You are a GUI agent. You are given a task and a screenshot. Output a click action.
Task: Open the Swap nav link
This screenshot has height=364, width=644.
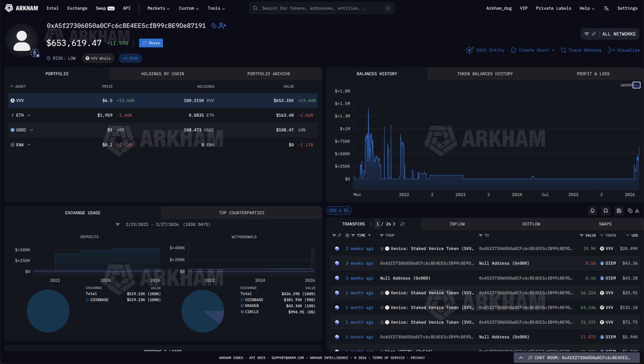click(x=105, y=8)
